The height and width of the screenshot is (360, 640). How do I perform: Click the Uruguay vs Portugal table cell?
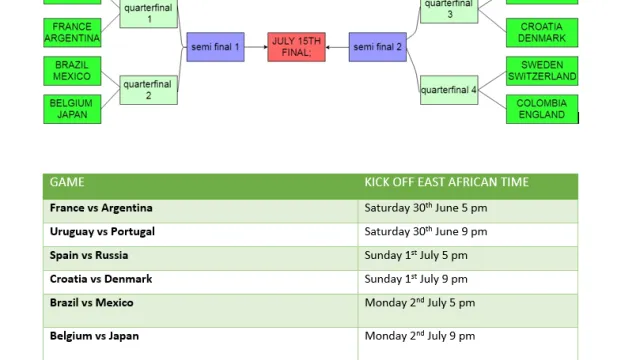200,235
